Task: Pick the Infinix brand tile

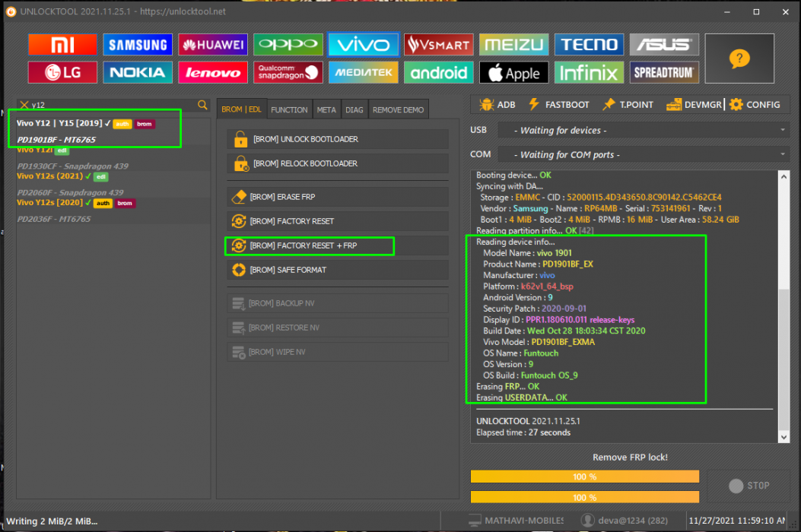Action: tap(589, 72)
